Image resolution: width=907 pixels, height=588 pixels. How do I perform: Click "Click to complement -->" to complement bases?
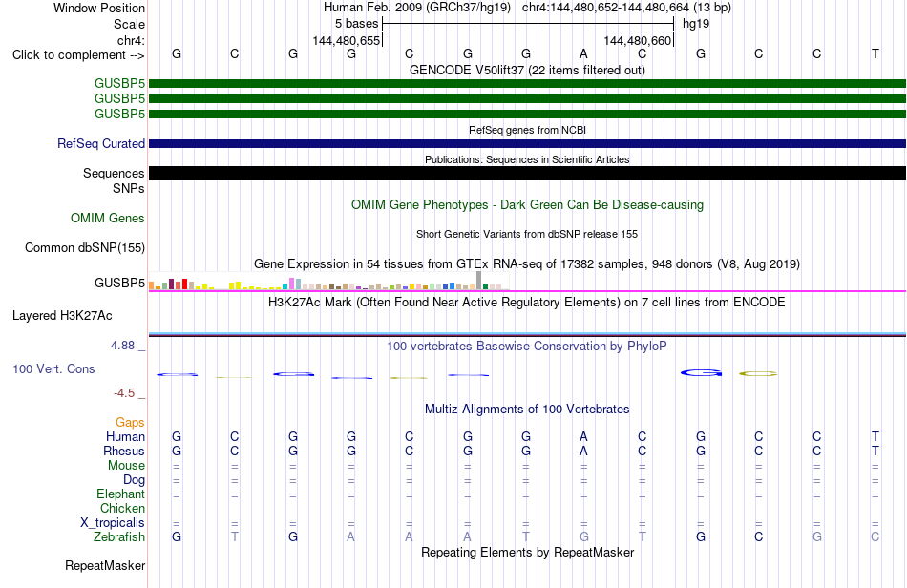[78, 55]
